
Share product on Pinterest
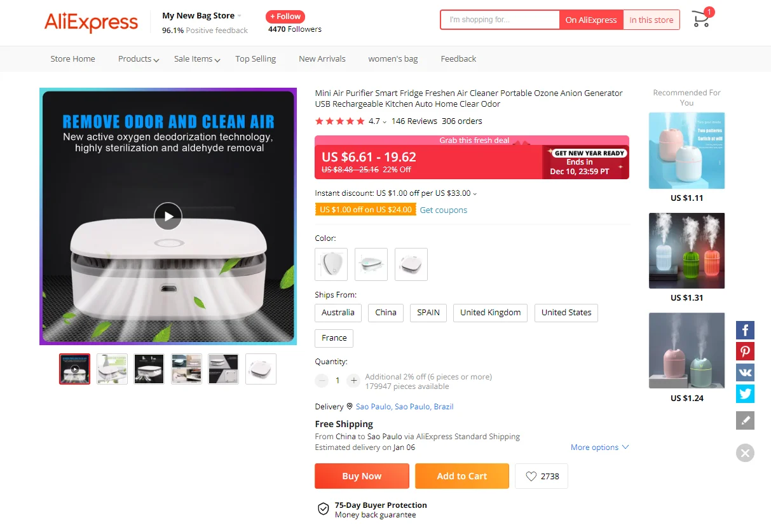pos(745,351)
